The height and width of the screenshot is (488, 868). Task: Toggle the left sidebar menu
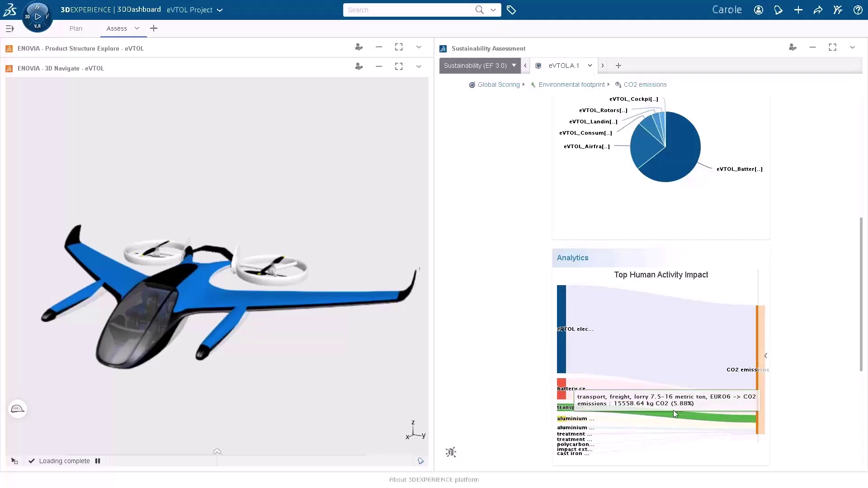point(9,28)
